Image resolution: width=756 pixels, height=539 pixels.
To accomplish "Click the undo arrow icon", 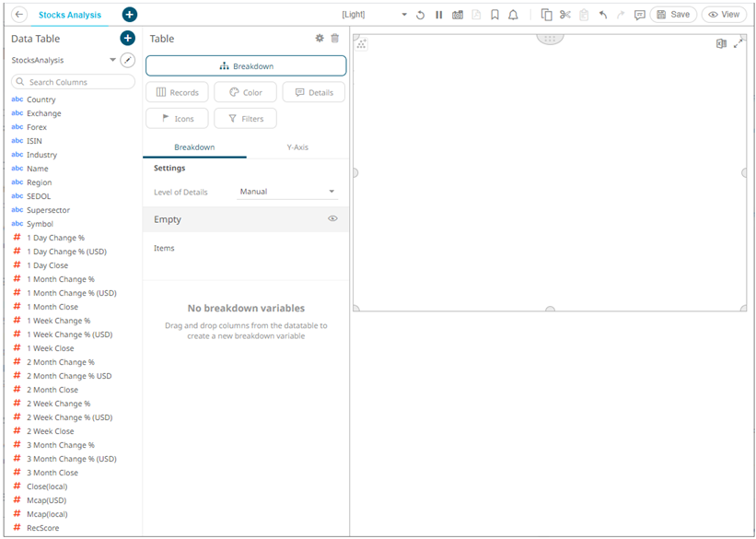I will pyautogui.click(x=603, y=16).
